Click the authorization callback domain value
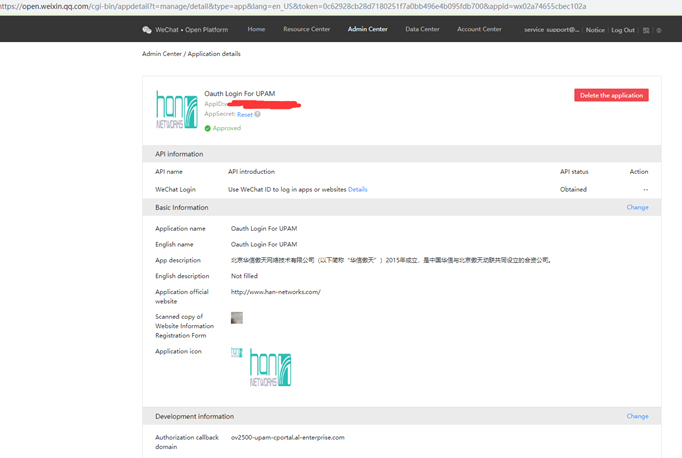The height and width of the screenshot is (458, 682). (288, 438)
